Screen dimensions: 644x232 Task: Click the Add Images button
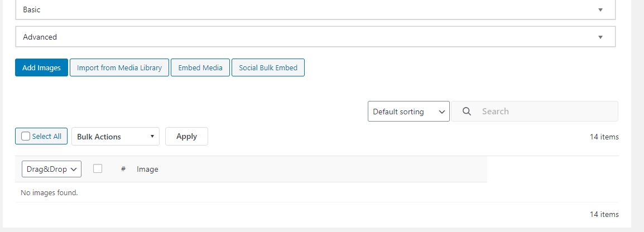[x=41, y=67]
